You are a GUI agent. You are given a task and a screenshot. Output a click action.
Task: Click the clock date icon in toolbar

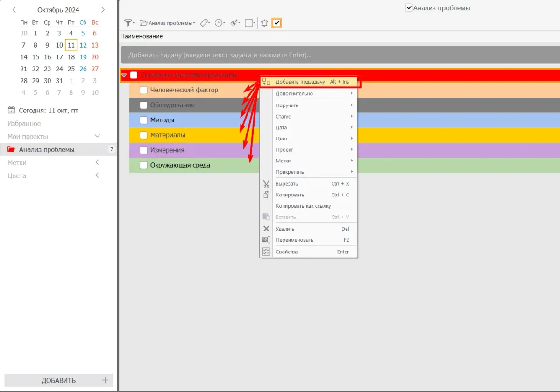click(x=219, y=23)
